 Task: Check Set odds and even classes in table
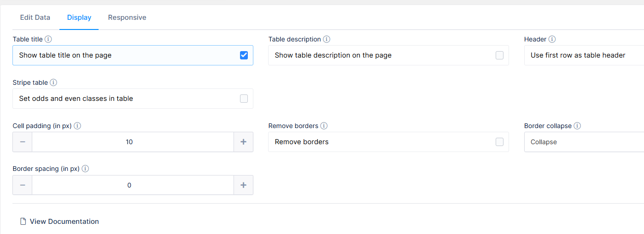click(244, 99)
